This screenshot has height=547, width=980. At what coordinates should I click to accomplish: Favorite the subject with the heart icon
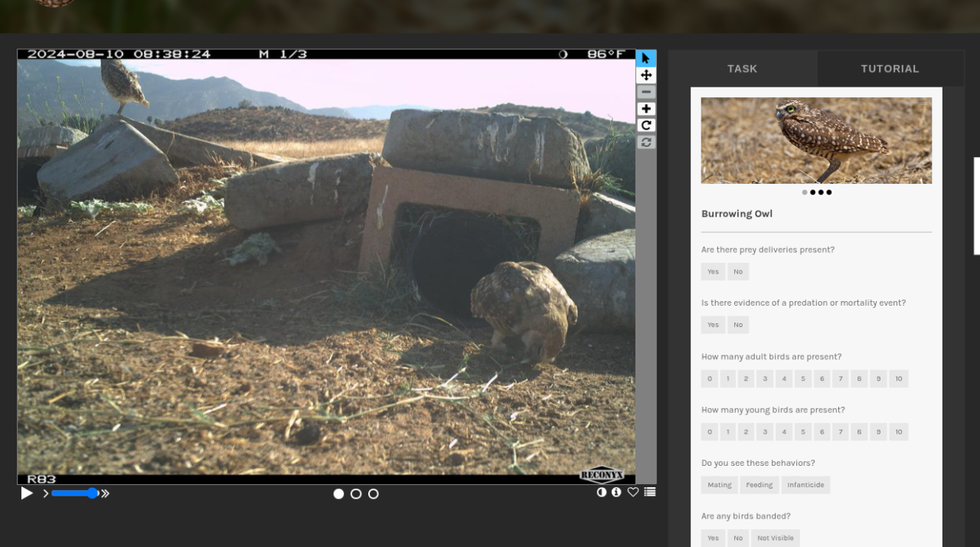click(633, 492)
